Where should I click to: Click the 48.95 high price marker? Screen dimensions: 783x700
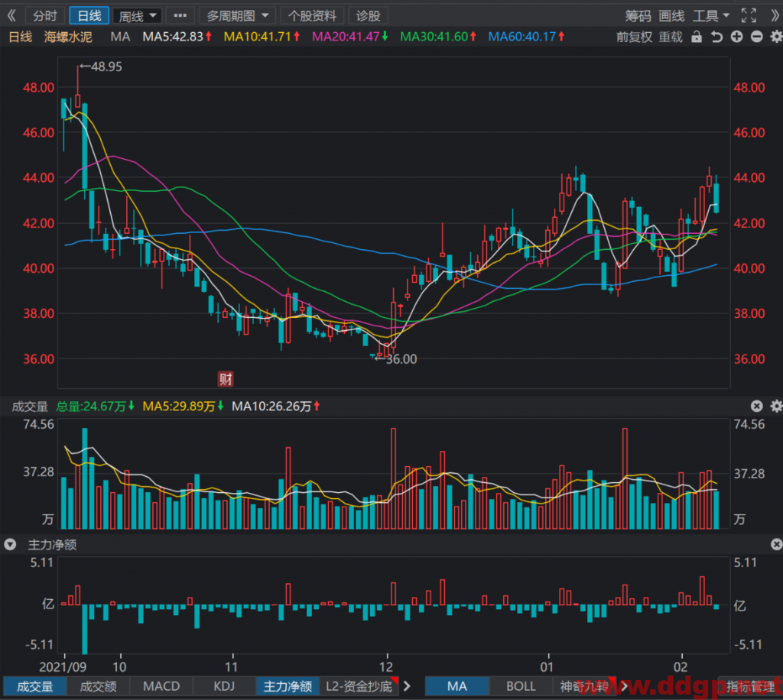tap(102, 66)
